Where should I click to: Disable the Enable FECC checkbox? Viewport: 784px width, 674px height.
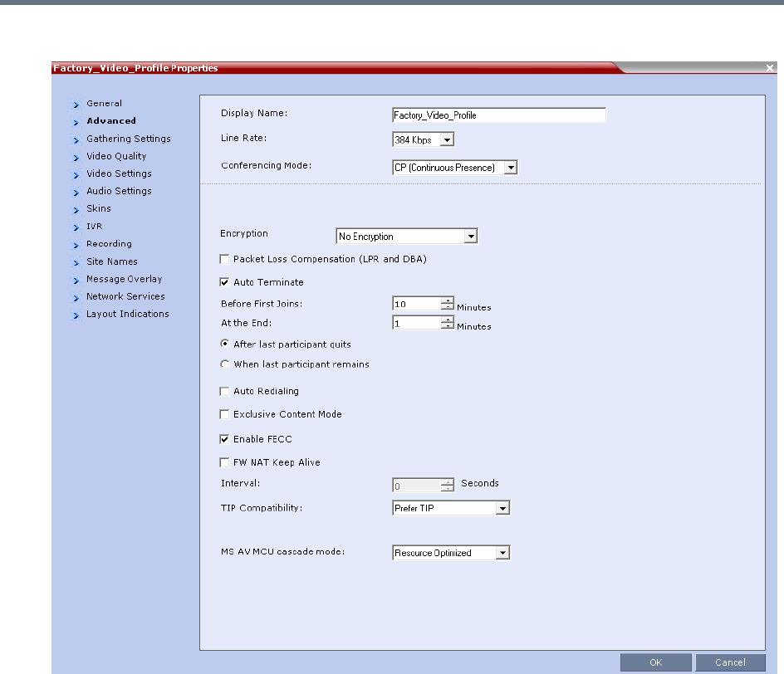pyautogui.click(x=224, y=439)
